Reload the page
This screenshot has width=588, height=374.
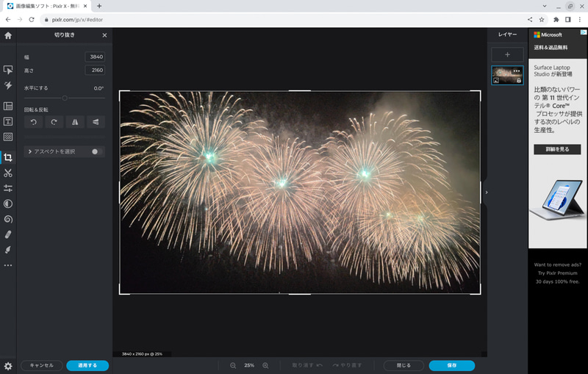[x=32, y=20]
